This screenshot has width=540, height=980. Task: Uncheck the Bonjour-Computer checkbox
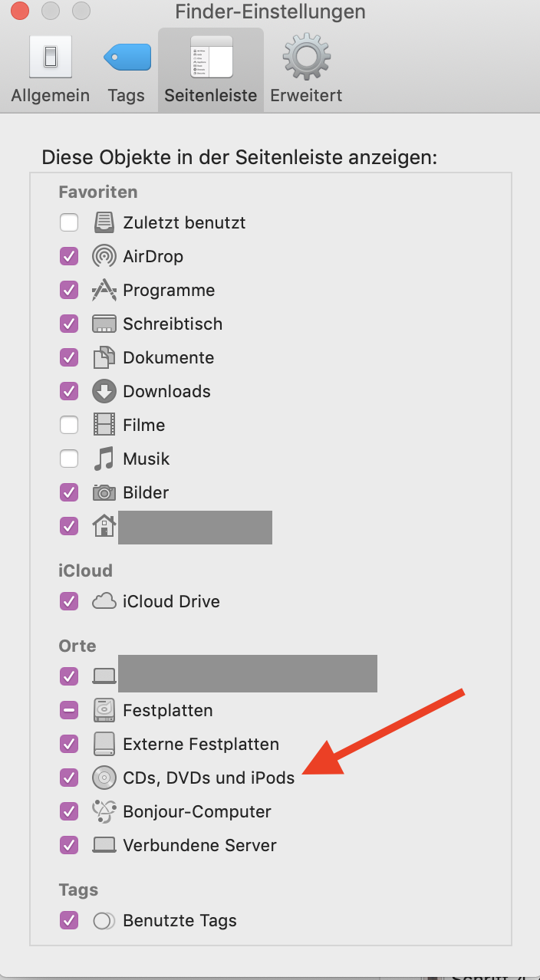[69, 811]
